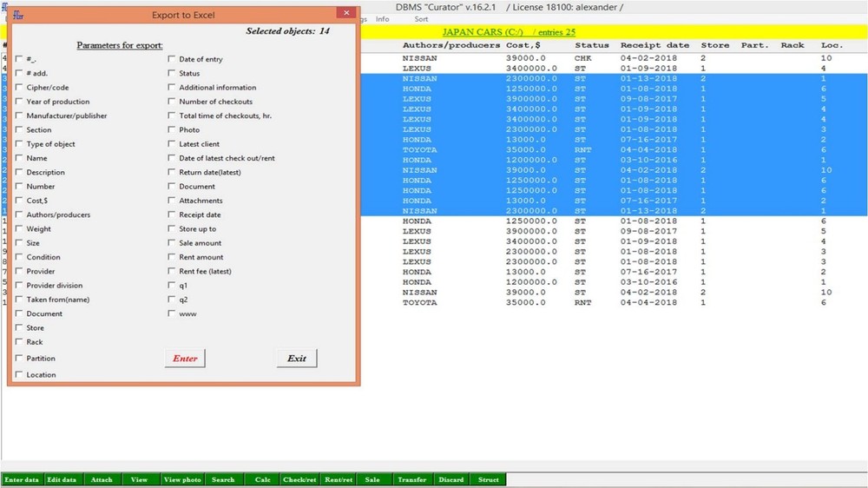Screen dimensions: 868x488
Task: Click the red Enter button in dialog
Action: [185, 359]
